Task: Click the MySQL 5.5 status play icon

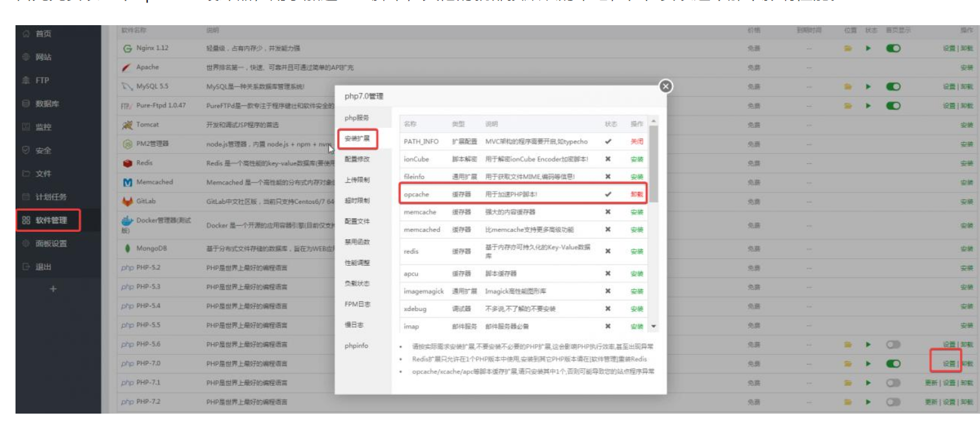Action: (x=869, y=86)
